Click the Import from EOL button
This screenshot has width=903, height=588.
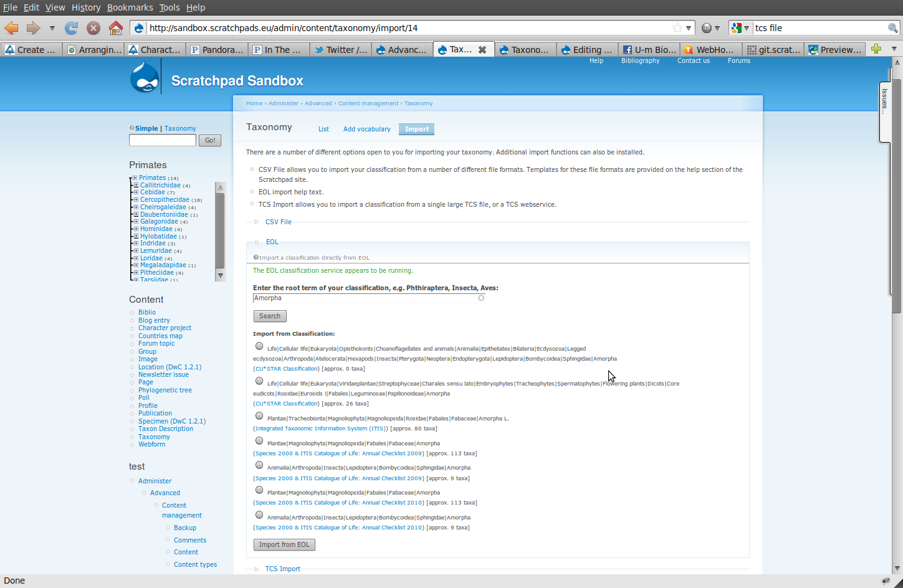tap(284, 544)
